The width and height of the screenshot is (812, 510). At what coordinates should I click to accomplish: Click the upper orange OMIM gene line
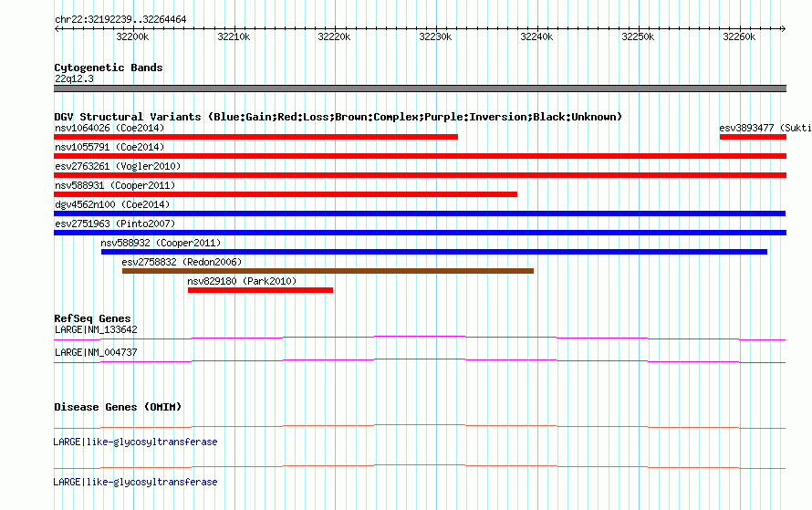tap(420, 427)
